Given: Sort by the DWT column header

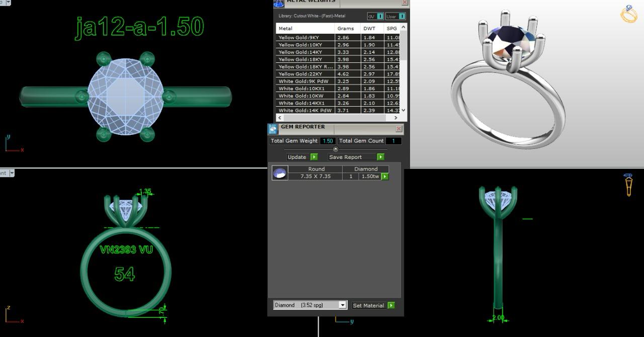Looking at the screenshot, I should coord(372,29).
